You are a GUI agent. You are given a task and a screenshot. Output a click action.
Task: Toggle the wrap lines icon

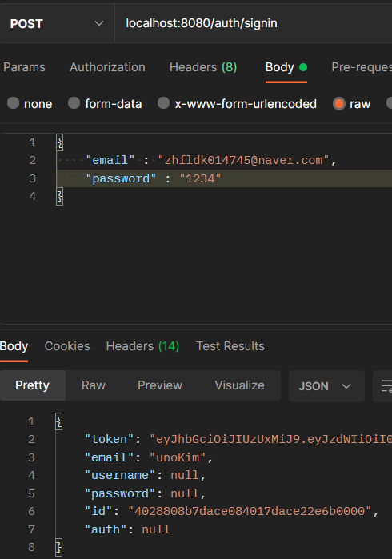click(x=386, y=386)
